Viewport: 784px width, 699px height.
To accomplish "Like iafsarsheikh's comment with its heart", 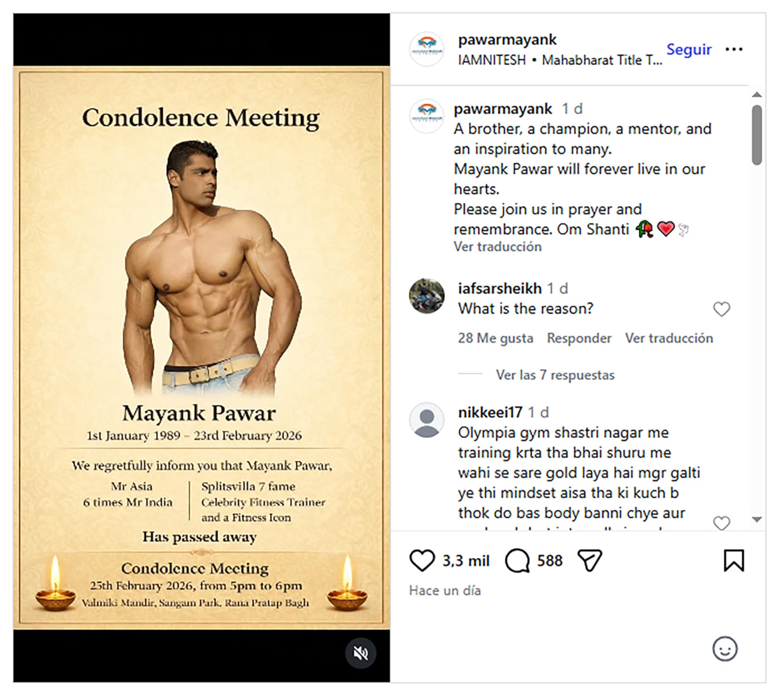I will point(722,309).
